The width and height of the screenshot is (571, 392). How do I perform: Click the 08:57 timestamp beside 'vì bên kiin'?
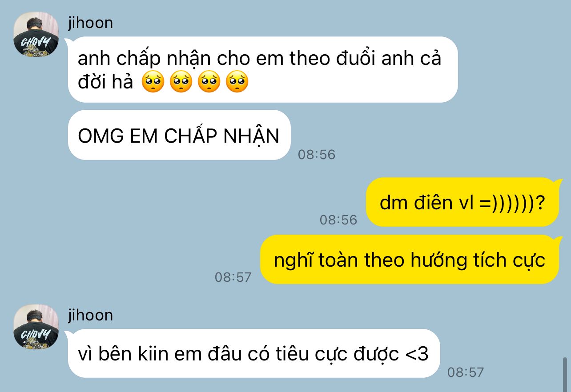465,372
